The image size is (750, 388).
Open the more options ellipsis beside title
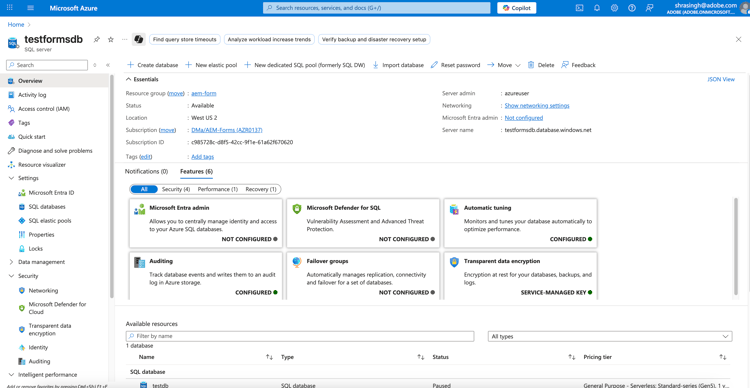click(124, 39)
